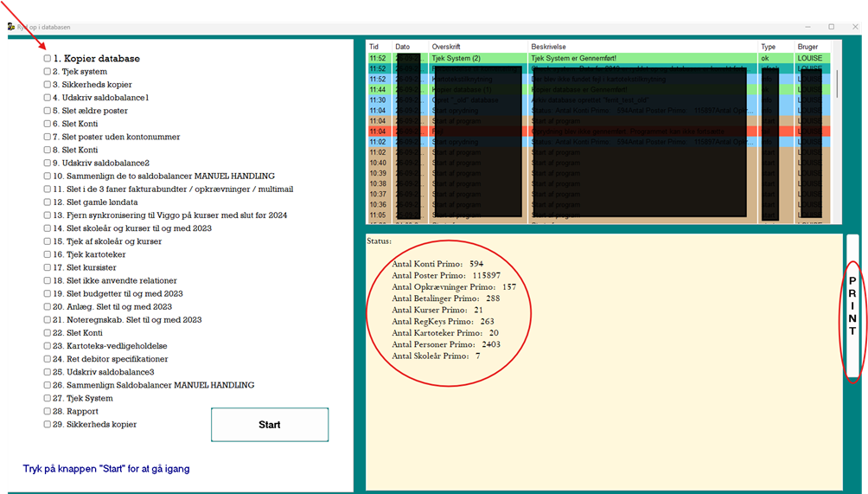
Task: Click the app icon in title bar
Action: 11,27
